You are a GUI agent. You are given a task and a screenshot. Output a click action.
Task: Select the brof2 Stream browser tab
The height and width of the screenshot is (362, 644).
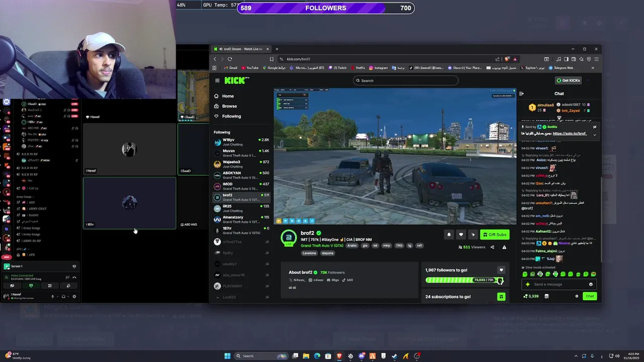(241, 49)
